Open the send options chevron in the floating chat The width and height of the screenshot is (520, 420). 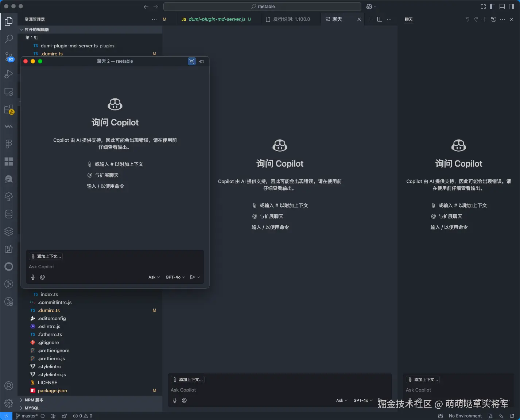198,277
